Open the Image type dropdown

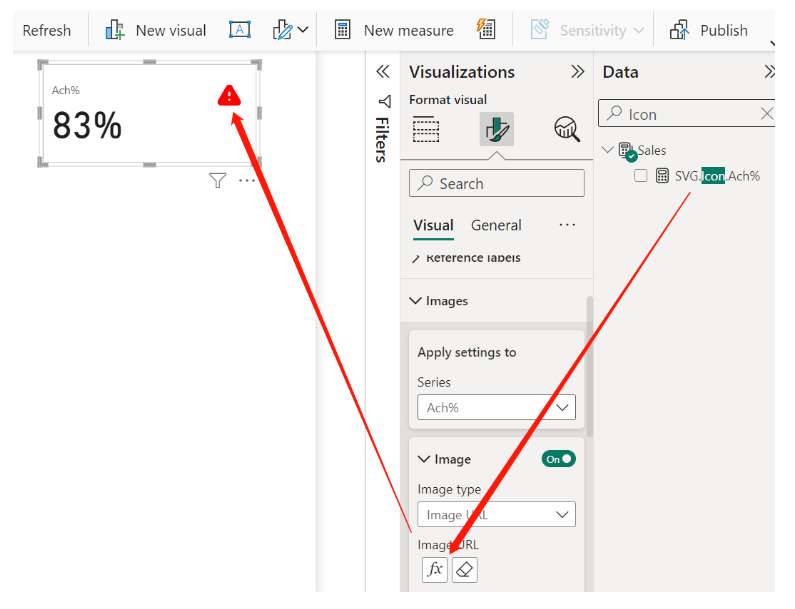tap(496, 514)
